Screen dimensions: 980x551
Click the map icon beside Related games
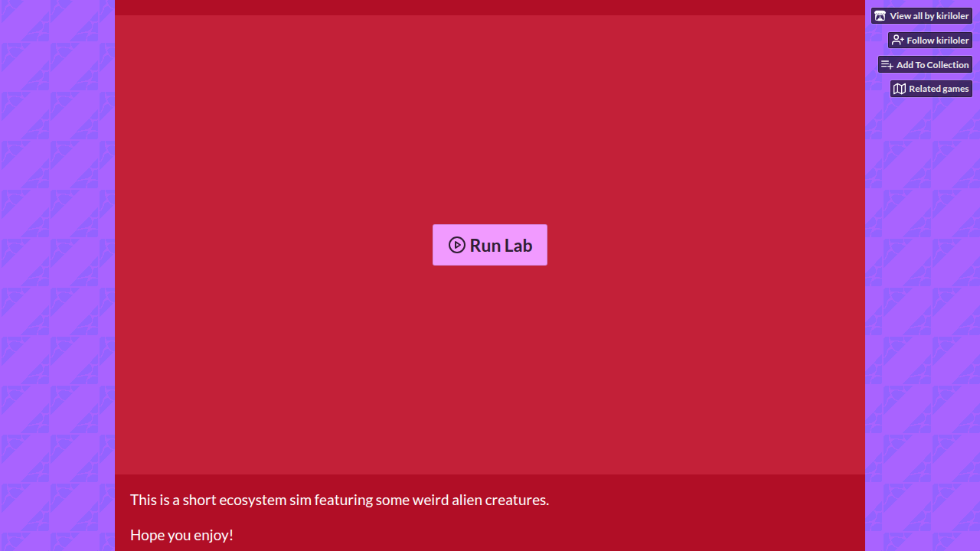[900, 89]
